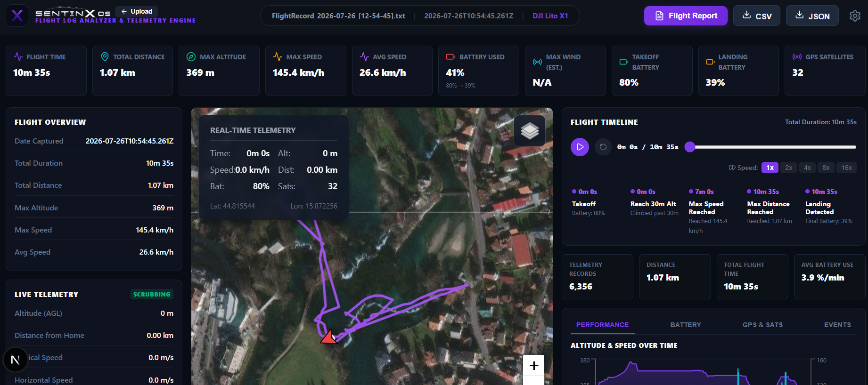This screenshot has height=385, width=868.
Task: Open the Events tab
Action: click(x=837, y=325)
